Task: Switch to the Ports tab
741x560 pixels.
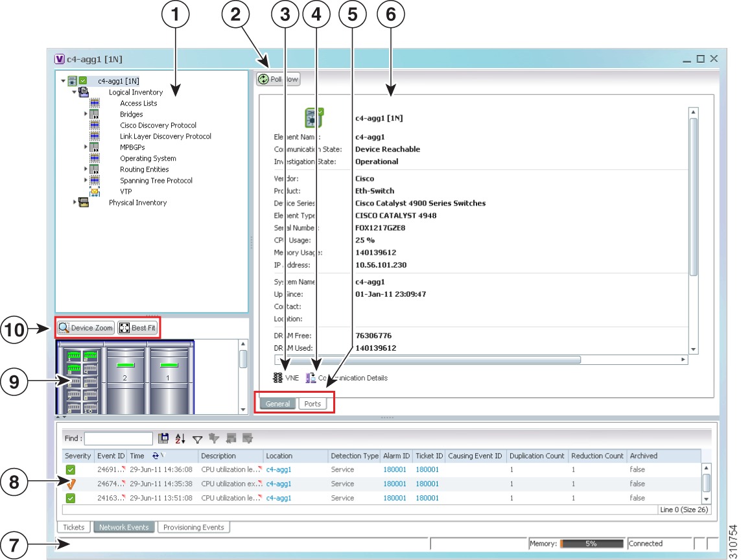Action: coord(312,404)
